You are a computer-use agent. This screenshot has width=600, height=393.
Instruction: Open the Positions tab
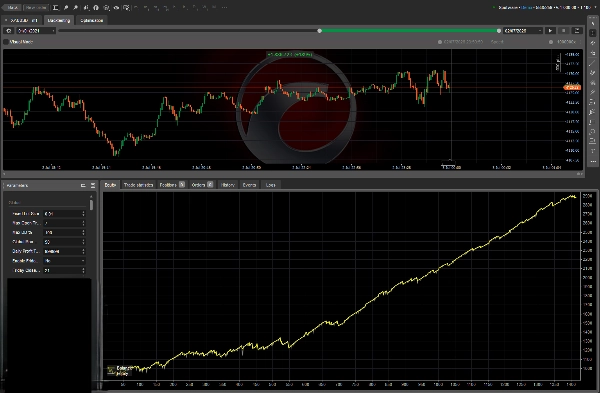click(x=172, y=185)
